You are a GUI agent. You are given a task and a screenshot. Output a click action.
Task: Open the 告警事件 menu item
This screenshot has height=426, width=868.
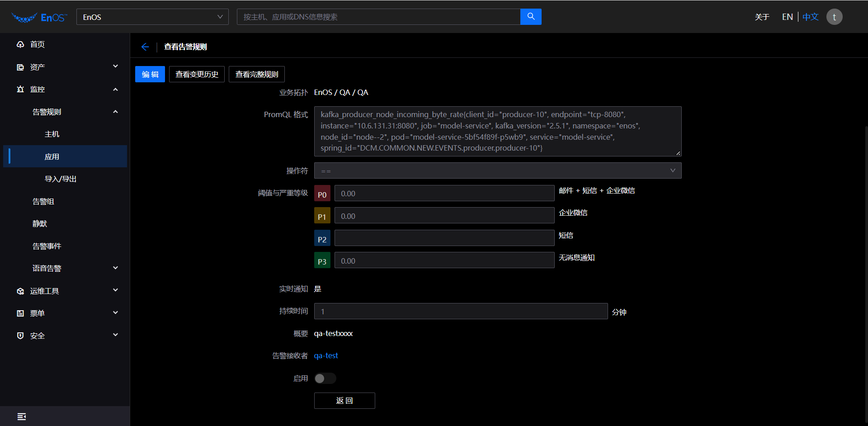(x=47, y=246)
